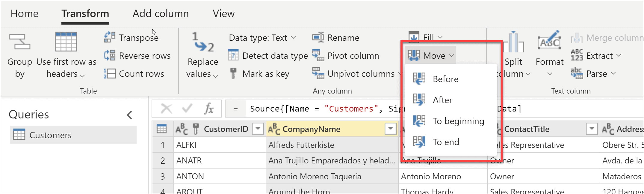This screenshot has width=644, height=194.
Task: Click the Group by icon
Action: click(x=19, y=42)
